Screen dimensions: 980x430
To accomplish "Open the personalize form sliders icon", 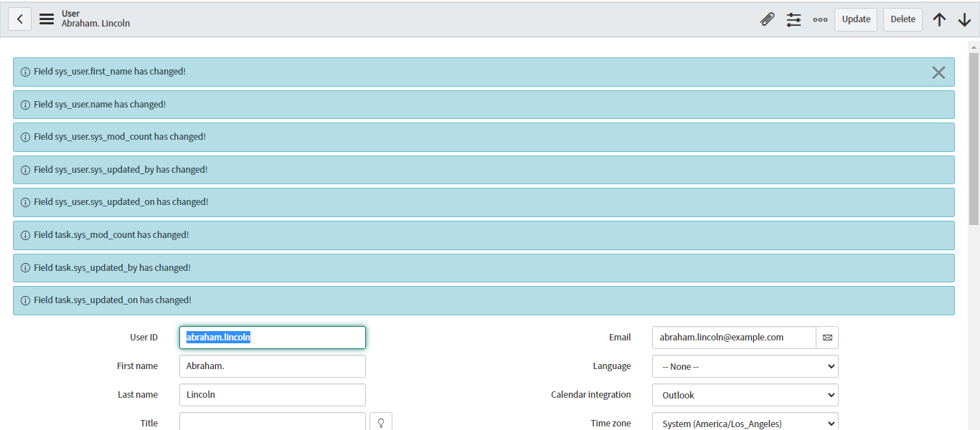I will 793,19.
